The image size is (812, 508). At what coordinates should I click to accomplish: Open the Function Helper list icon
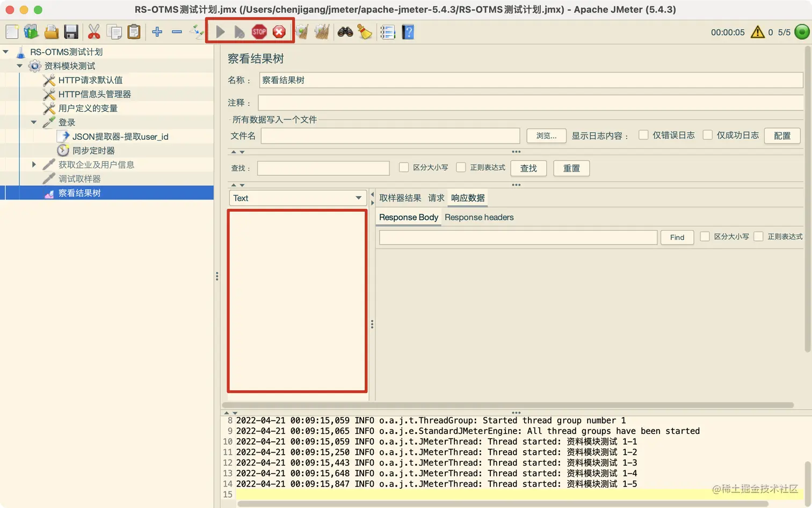(x=387, y=32)
